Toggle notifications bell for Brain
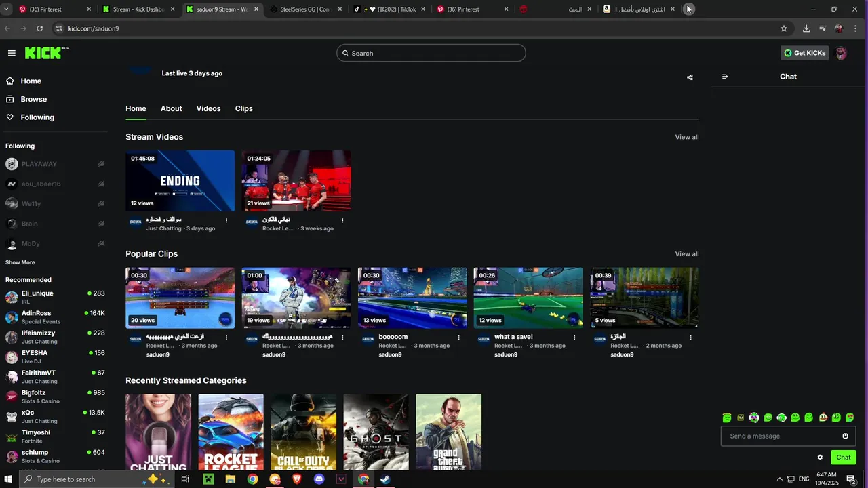868x488 pixels. pos(101,224)
